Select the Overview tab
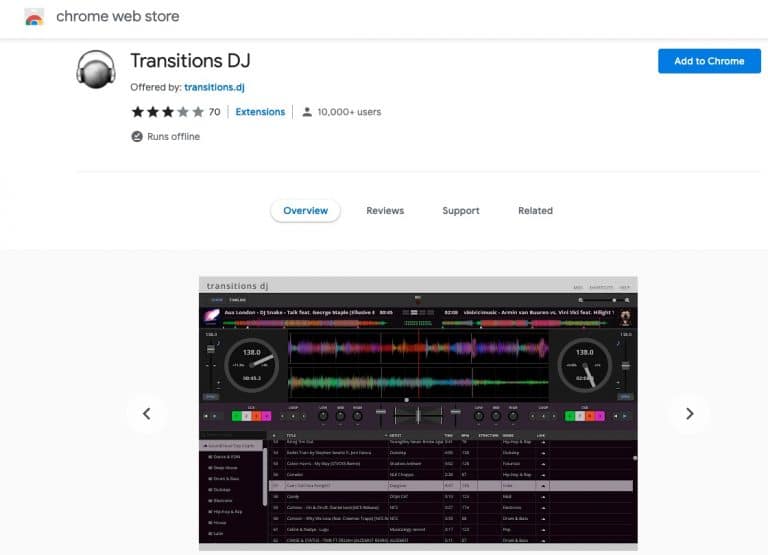 click(x=306, y=211)
